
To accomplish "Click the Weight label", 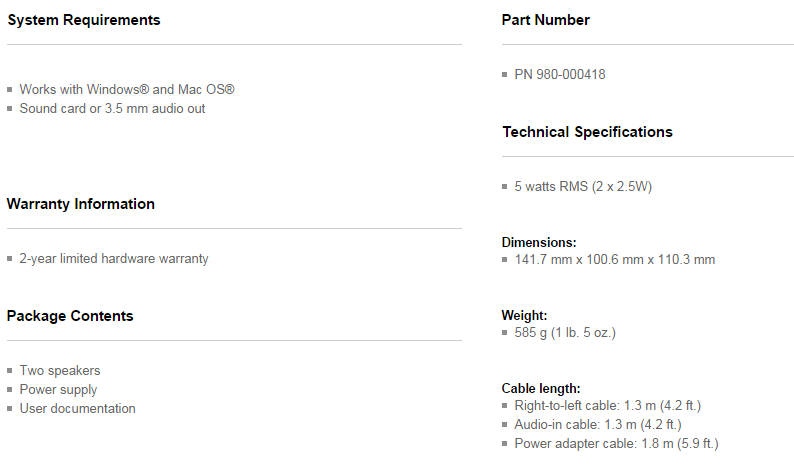I will (525, 315).
